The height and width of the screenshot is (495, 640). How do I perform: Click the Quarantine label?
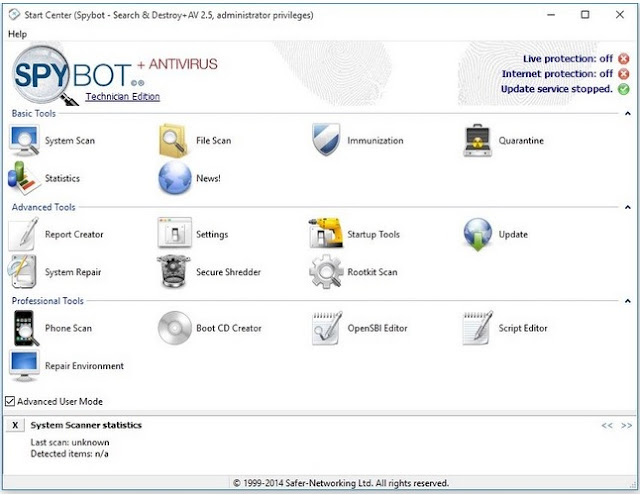(x=521, y=141)
